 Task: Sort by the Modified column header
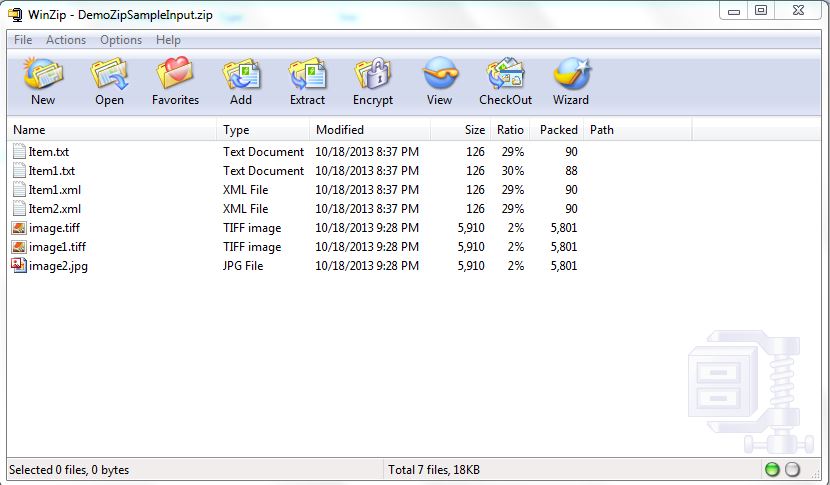[x=370, y=130]
